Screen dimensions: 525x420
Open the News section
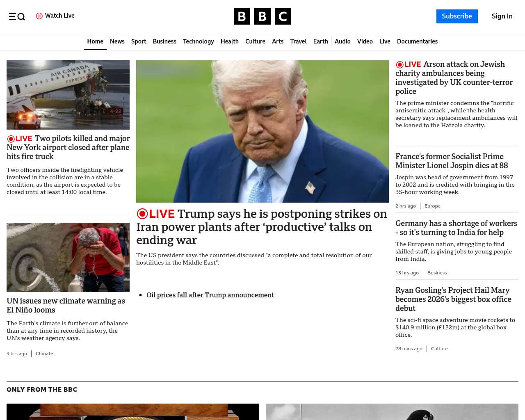[x=117, y=41]
